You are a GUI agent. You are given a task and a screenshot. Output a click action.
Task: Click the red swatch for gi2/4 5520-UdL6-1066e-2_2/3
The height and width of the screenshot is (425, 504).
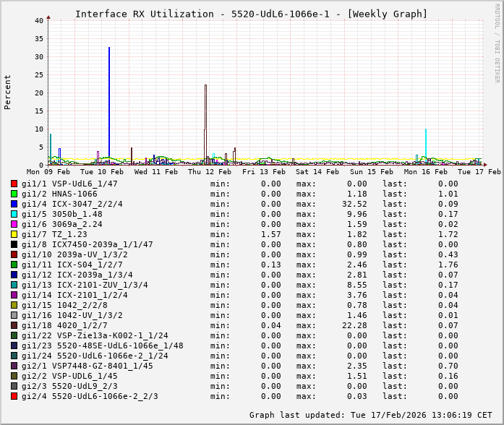pos(14,396)
